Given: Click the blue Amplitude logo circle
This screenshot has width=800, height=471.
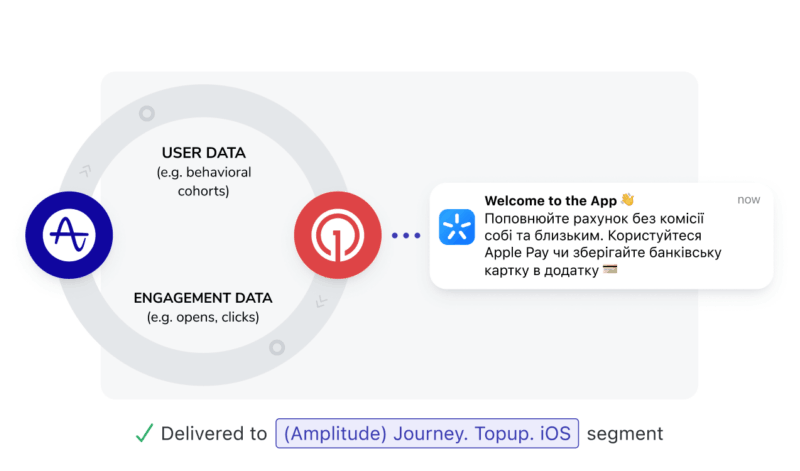Looking at the screenshot, I should pyautogui.click(x=69, y=236).
